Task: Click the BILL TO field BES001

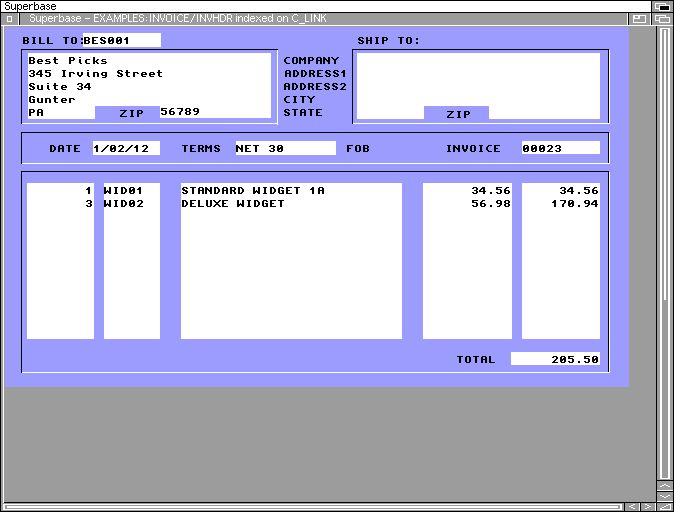Action: click(122, 40)
